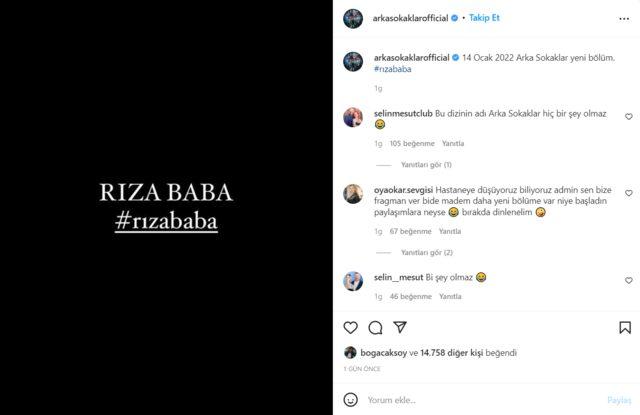Viewport: 640px width, 415px height.
Task: Reply to selinmesutclub via Yanıtla
Action: tap(453, 144)
